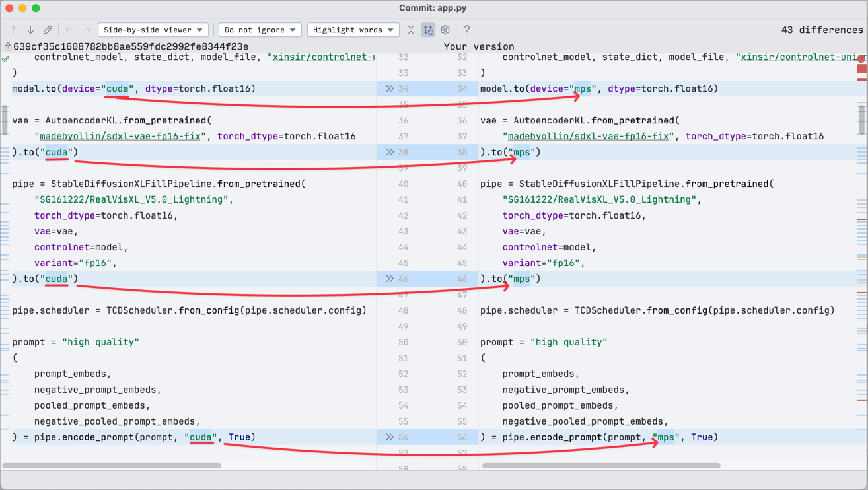Click left pipe.scheduler TCDScheduler line
This screenshot has height=490, width=868.
pos(189,310)
